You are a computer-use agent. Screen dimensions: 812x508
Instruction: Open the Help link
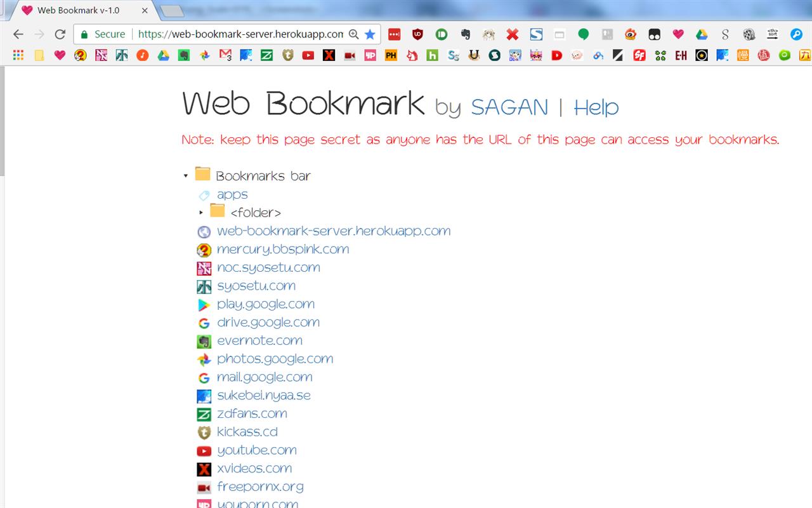coord(596,107)
